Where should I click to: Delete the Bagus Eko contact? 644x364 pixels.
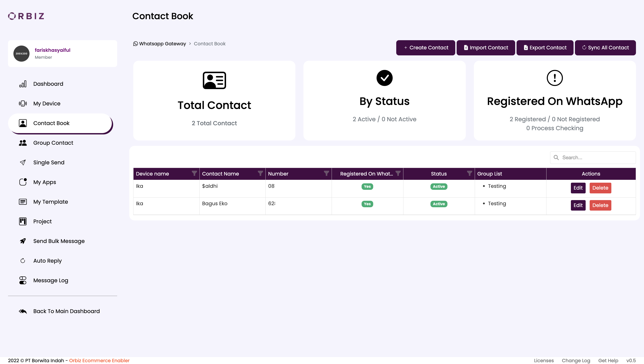pyautogui.click(x=600, y=205)
